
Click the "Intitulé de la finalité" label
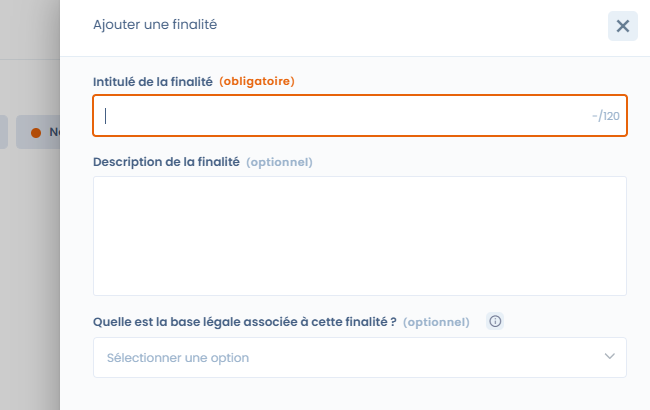pyautogui.click(x=152, y=81)
